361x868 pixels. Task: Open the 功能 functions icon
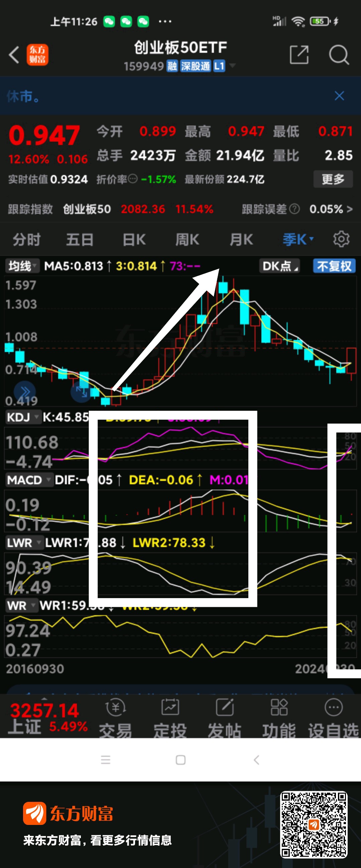(279, 707)
